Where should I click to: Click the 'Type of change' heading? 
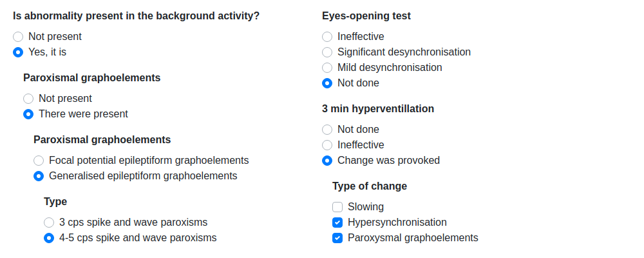click(x=370, y=186)
